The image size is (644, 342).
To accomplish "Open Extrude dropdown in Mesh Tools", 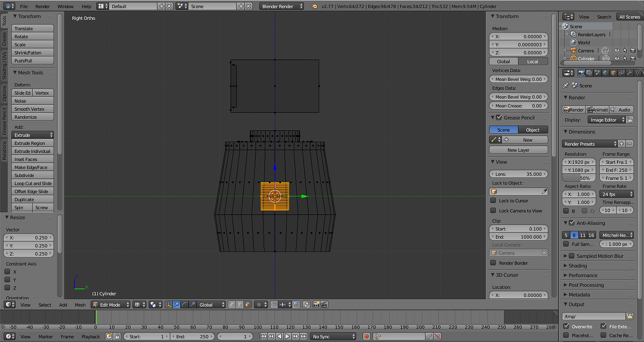I will point(33,135).
